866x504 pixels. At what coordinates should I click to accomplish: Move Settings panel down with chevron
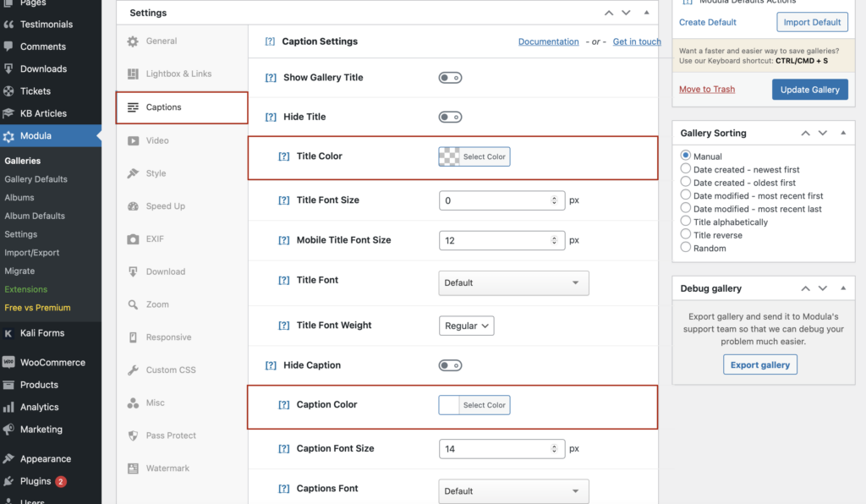(x=626, y=13)
